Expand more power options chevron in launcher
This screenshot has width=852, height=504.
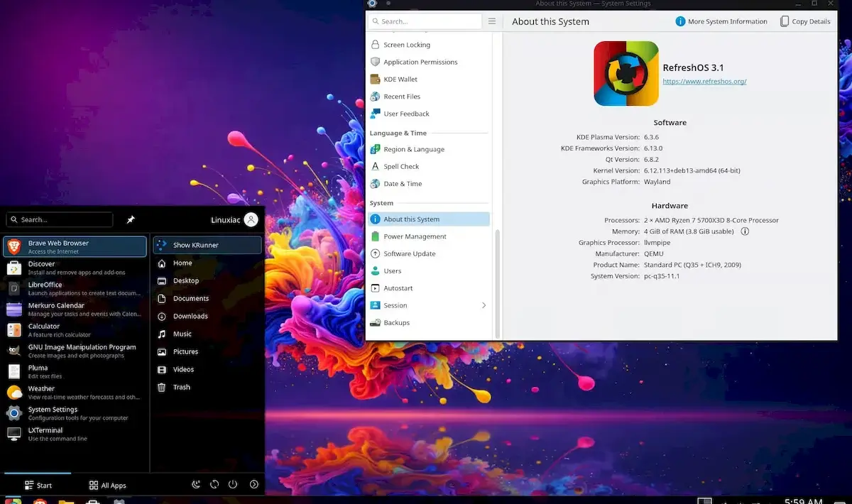tap(254, 485)
